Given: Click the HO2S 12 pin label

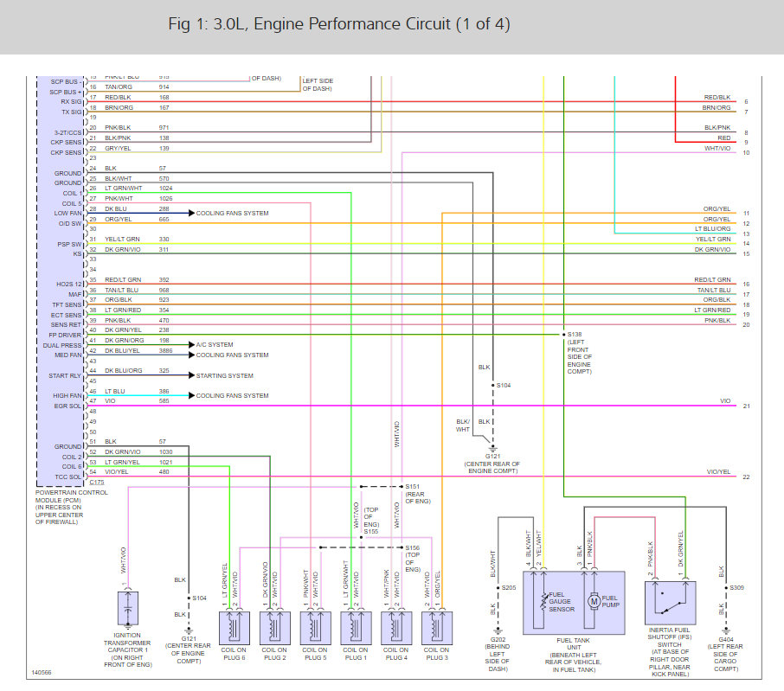Looking at the screenshot, I should tap(68, 285).
